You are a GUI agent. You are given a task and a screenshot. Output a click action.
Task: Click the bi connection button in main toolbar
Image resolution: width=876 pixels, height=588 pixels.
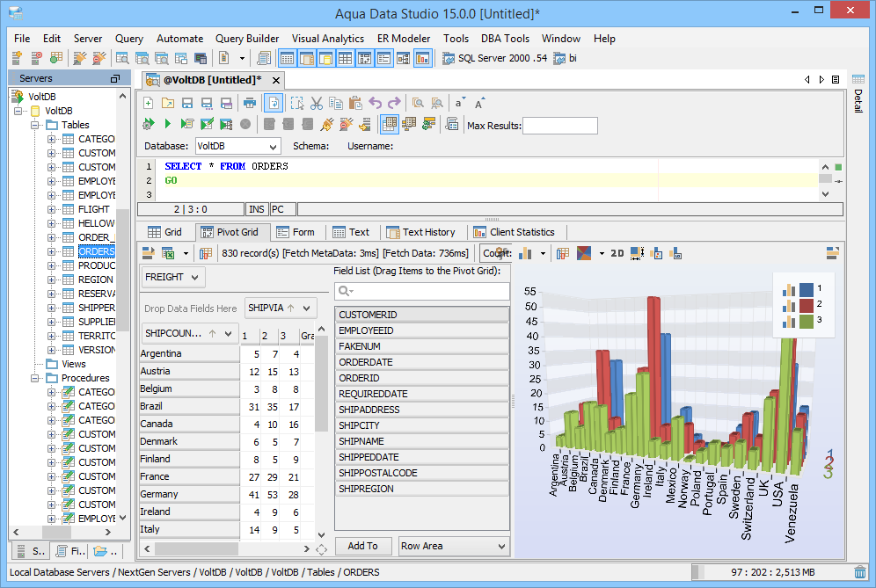tap(565, 58)
